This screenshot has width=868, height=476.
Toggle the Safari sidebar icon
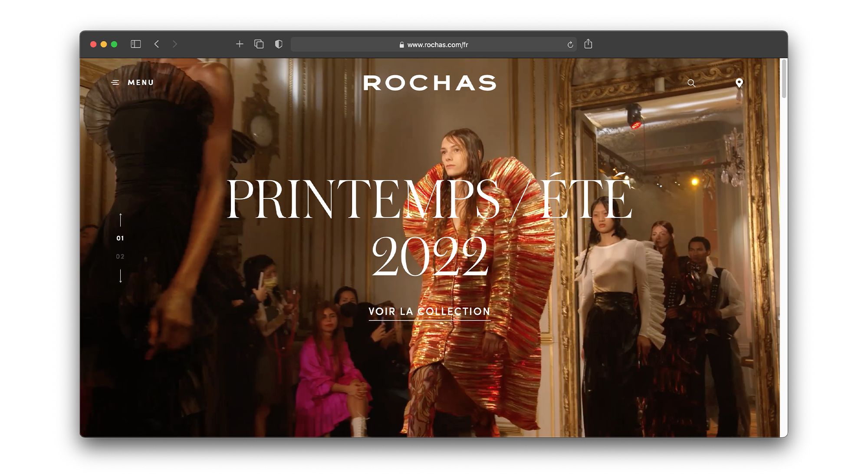pos(136,44)
